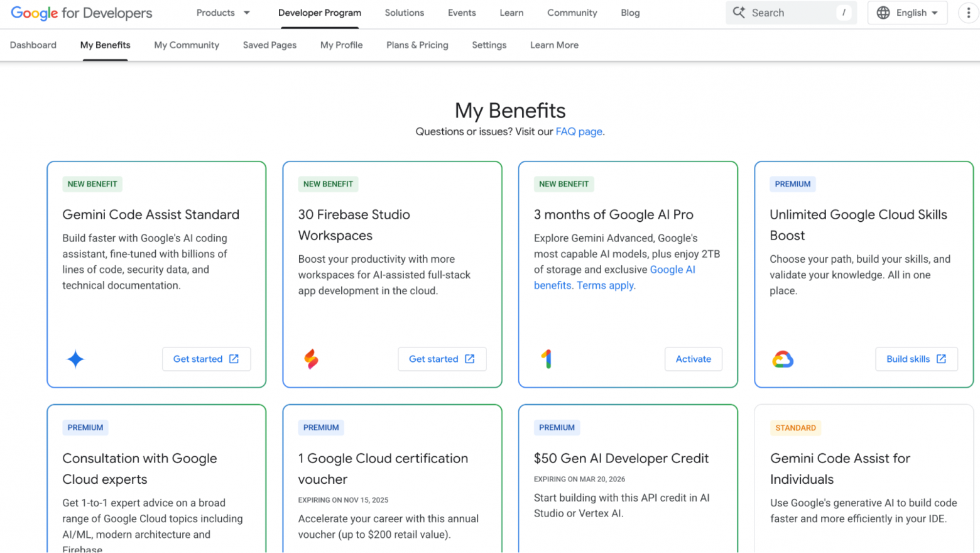The height and width of the screenshot is (553, 980).
Task: Open the FAQ page link
Action: point(578,131)
